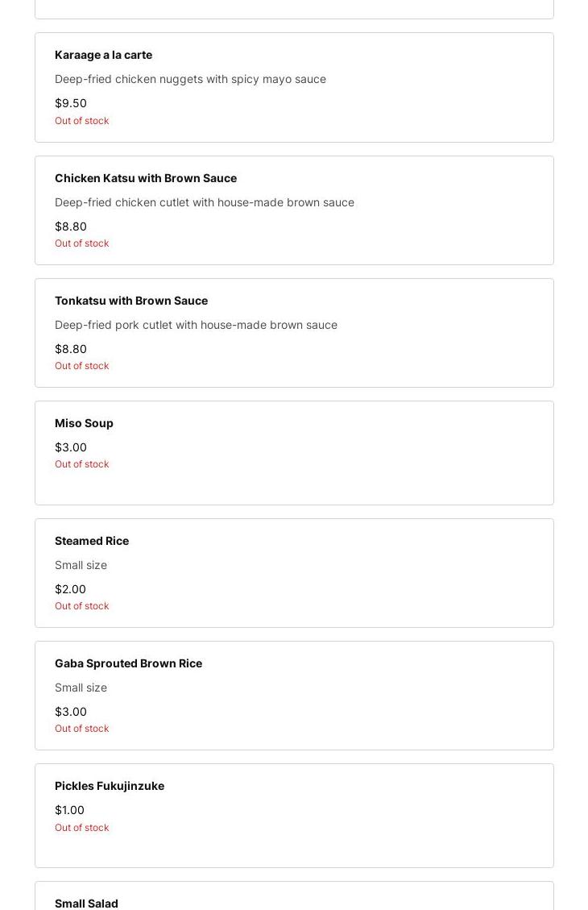Click the pork cutlet description text

coord(196,325)
